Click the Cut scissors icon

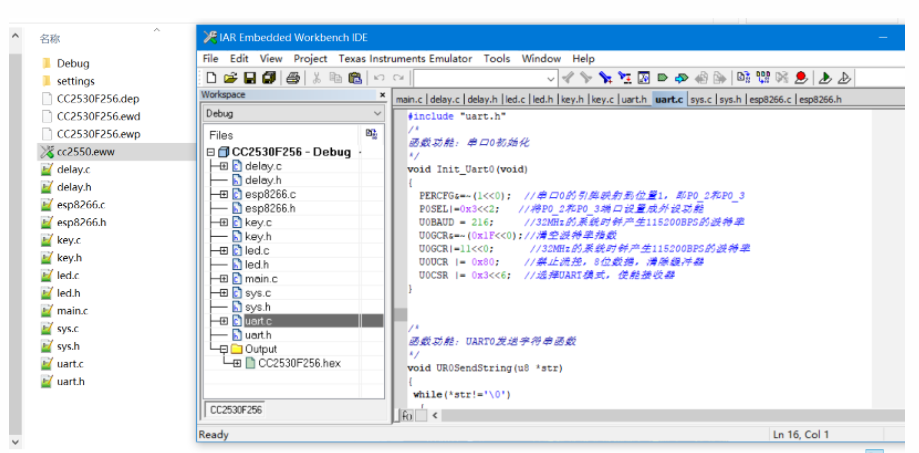pyautogui.click(x=316, y=77)
